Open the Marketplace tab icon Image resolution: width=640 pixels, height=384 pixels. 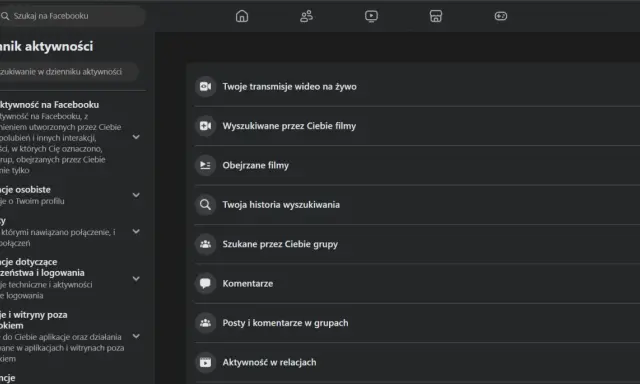tap(436, 16)
